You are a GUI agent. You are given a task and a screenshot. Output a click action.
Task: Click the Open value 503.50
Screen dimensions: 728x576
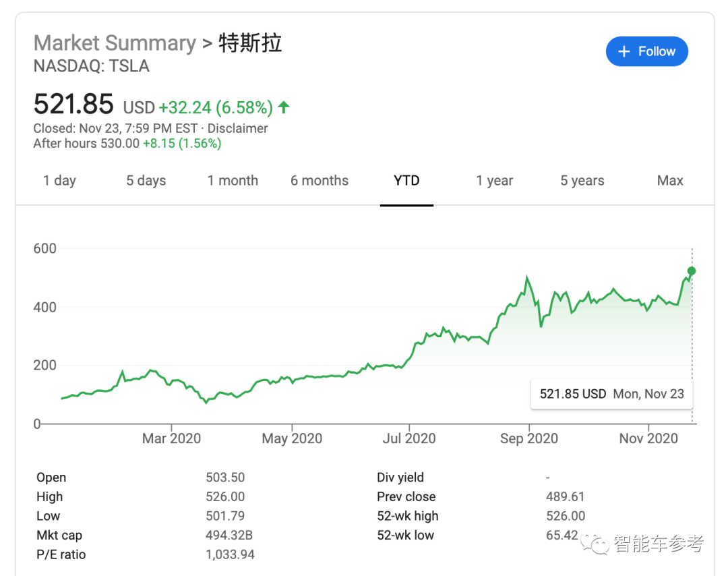[x=225, y=478]
